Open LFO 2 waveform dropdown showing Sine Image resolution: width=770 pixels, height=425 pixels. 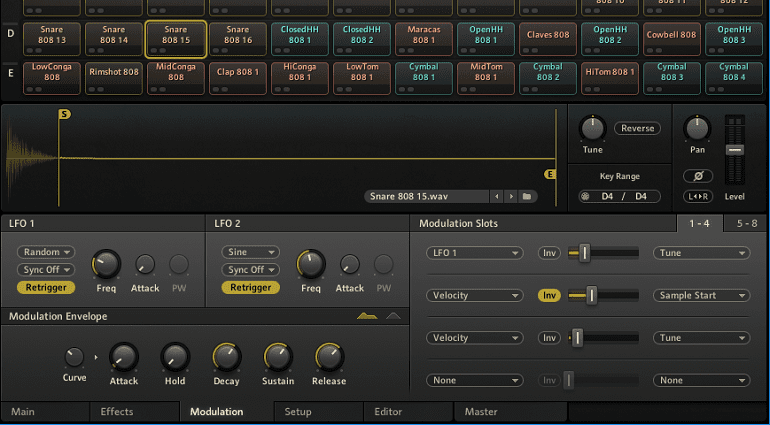[x=250, y=252]
